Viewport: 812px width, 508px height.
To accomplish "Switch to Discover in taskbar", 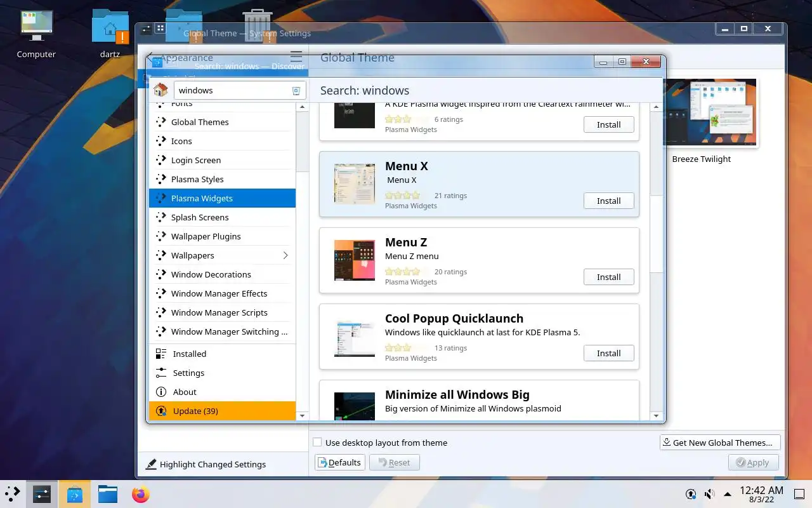I will pos(75,493).
